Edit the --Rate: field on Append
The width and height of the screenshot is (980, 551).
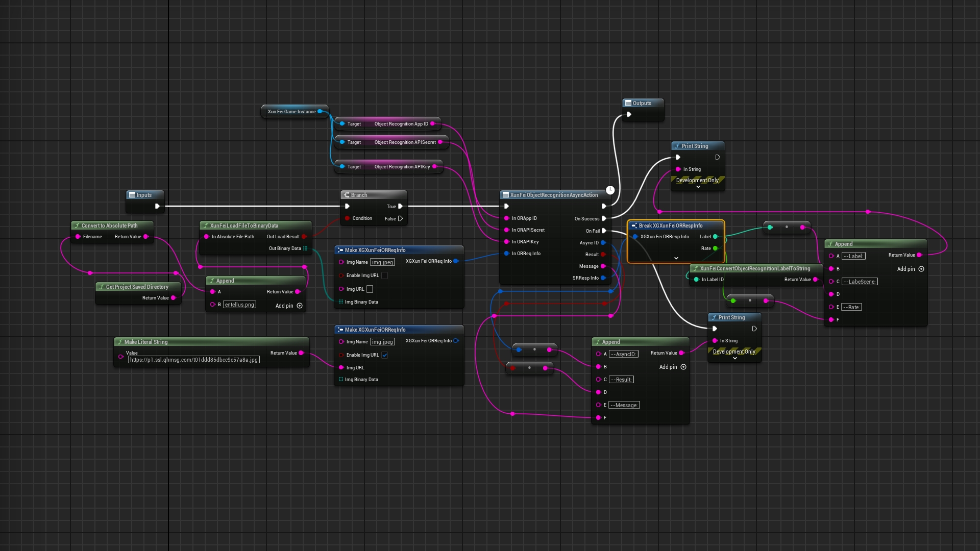point(852,307)
